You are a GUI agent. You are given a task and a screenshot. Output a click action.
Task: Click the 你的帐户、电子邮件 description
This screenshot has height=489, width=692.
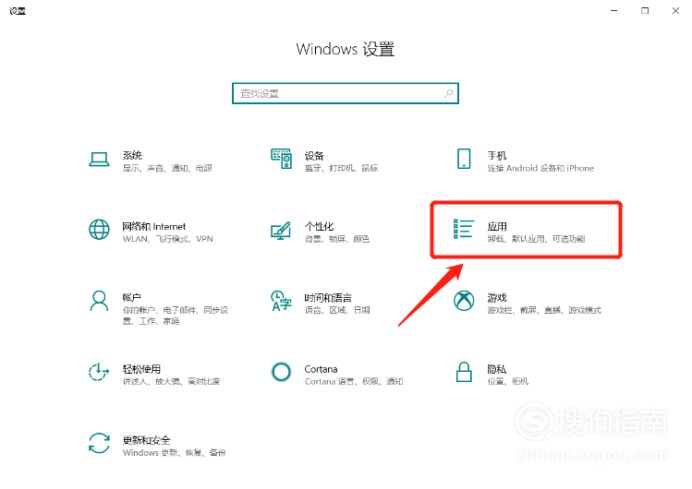[x=175, y=315]
